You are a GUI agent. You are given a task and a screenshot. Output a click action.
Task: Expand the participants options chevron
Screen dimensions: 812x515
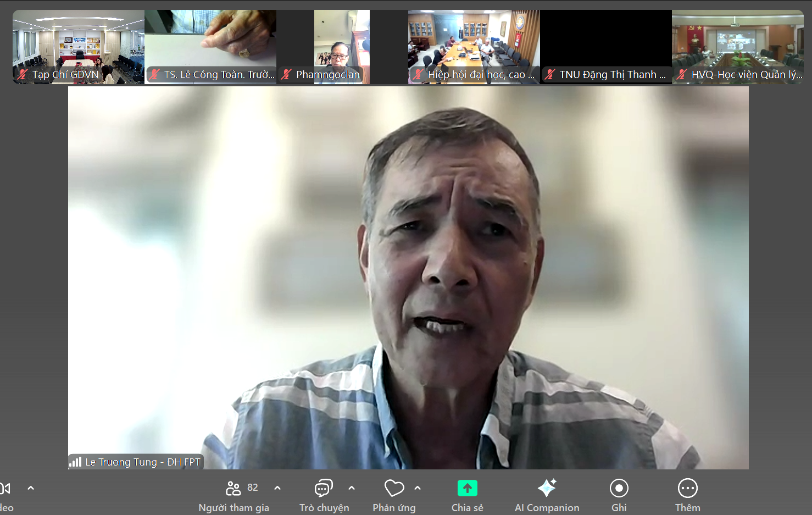(x=277, y=488)
